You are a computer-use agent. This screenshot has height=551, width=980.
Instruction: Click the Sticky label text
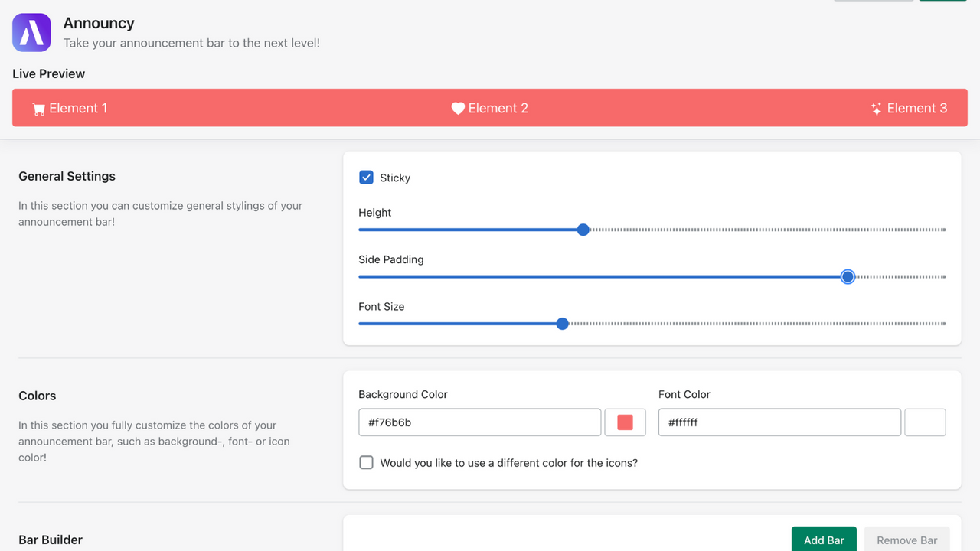click(395, 178)
